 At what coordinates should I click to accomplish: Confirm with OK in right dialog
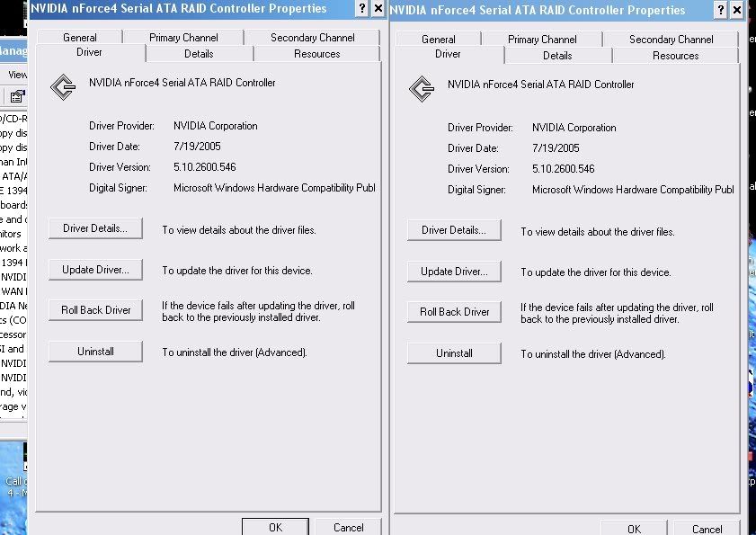click(x=634, y=529)
